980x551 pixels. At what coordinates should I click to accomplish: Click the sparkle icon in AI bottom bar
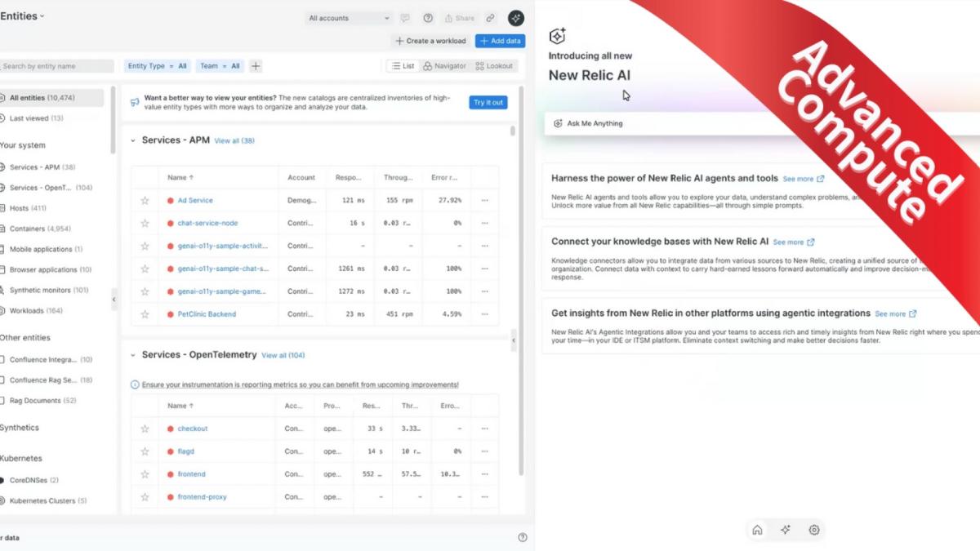point(786,530)
